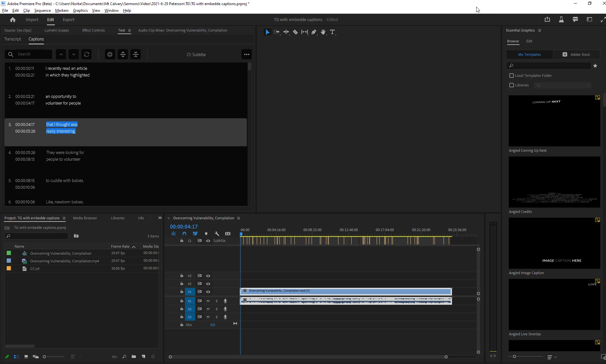Screen dimensions: 606x364
Task: Toggle lock on track V1
Action: 181,292
